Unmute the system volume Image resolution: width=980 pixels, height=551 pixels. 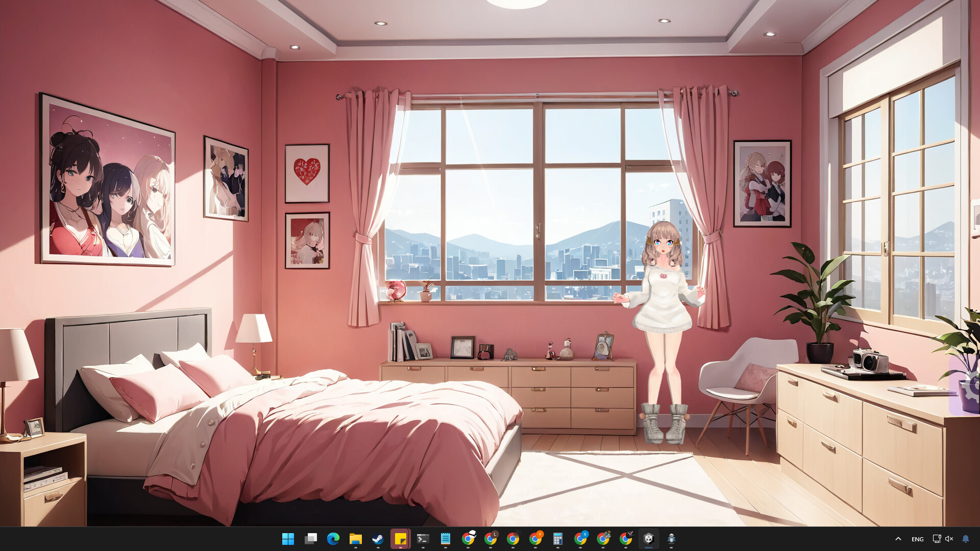point(949,539)
